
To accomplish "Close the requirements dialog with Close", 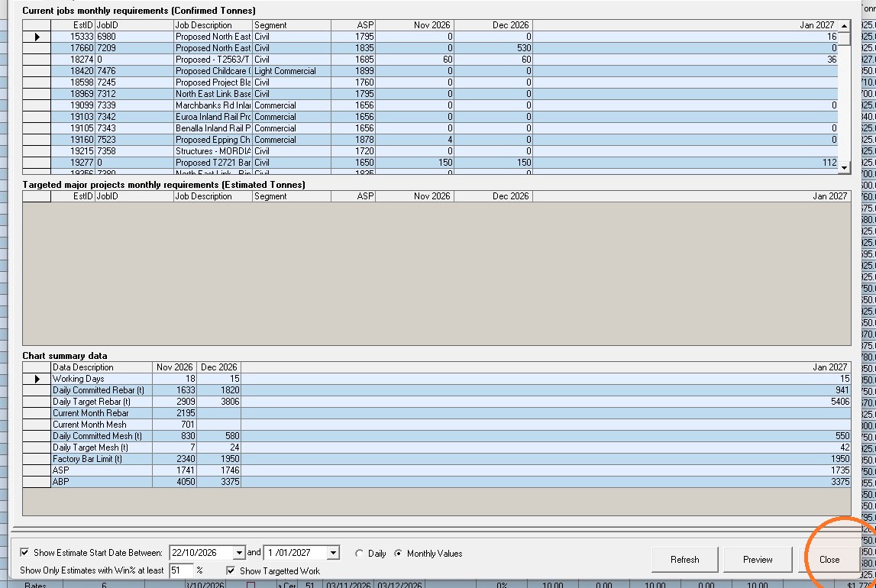I will point(829,560).
